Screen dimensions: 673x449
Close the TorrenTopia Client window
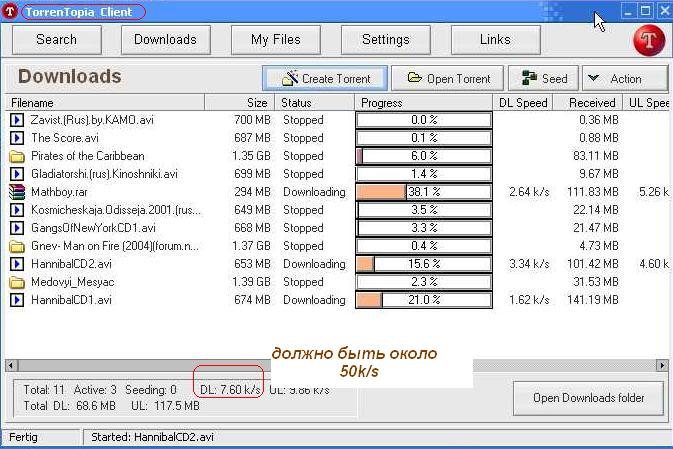coord(664,11)
